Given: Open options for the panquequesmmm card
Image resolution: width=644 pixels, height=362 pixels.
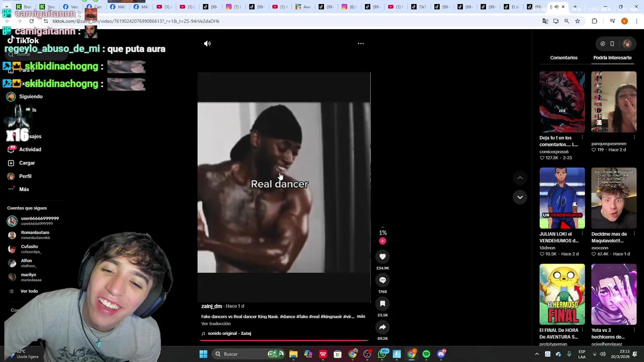Looking at the screenshot, I should 634,137.
